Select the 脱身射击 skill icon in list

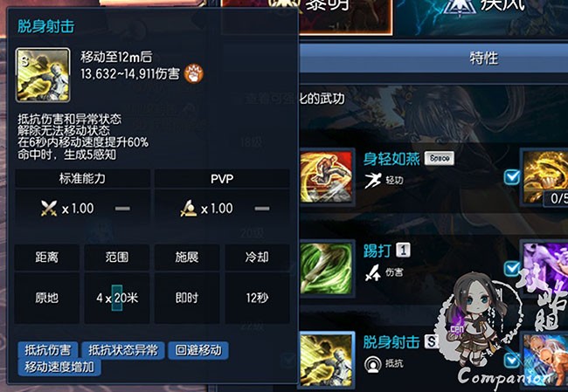(x=327, y=361)
